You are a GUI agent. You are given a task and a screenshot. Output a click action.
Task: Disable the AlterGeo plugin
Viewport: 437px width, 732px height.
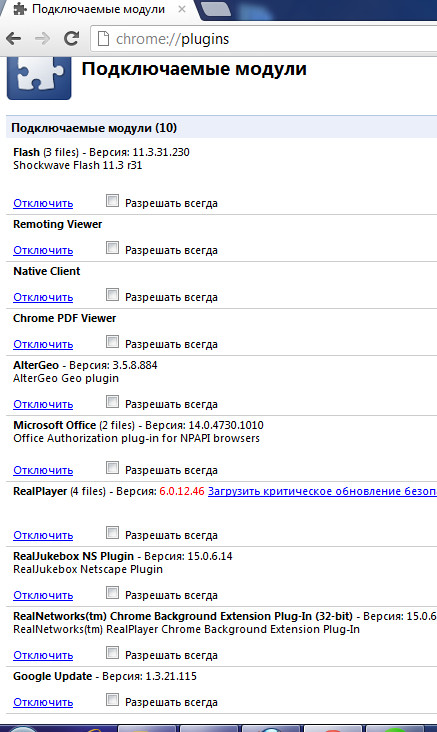[43, 404]
